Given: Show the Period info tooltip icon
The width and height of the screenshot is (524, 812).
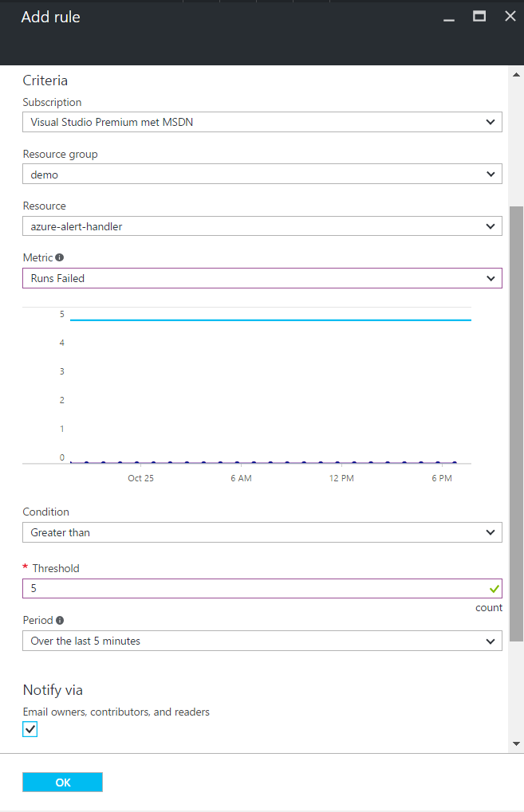Looking at the screenshot, I should (x=60, y=620).
